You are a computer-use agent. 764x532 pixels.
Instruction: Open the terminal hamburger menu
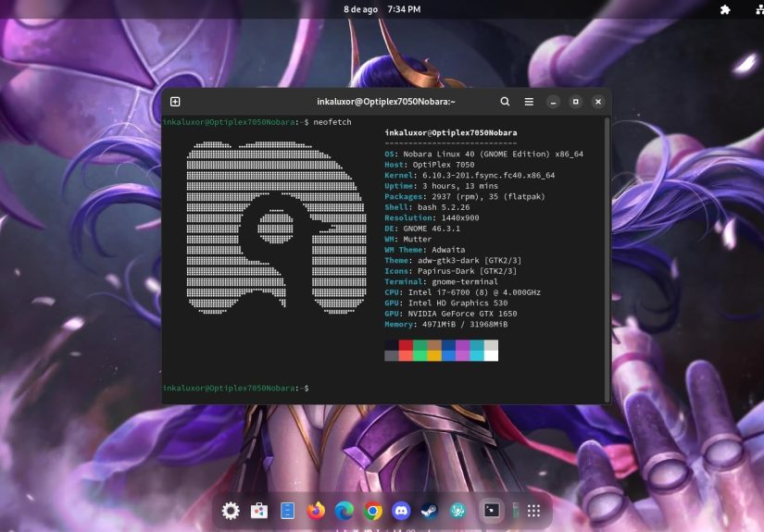[529, 101]
